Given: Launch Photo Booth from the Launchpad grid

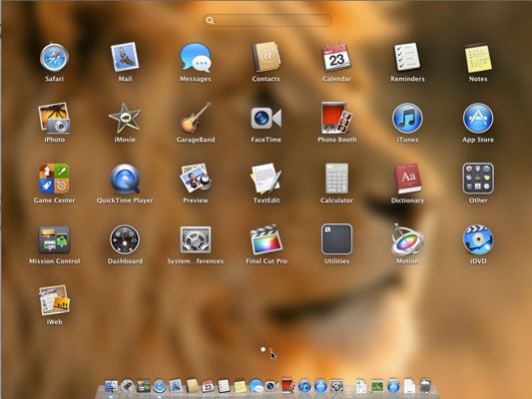Looking at the screenshot, I should click(336, 118).
